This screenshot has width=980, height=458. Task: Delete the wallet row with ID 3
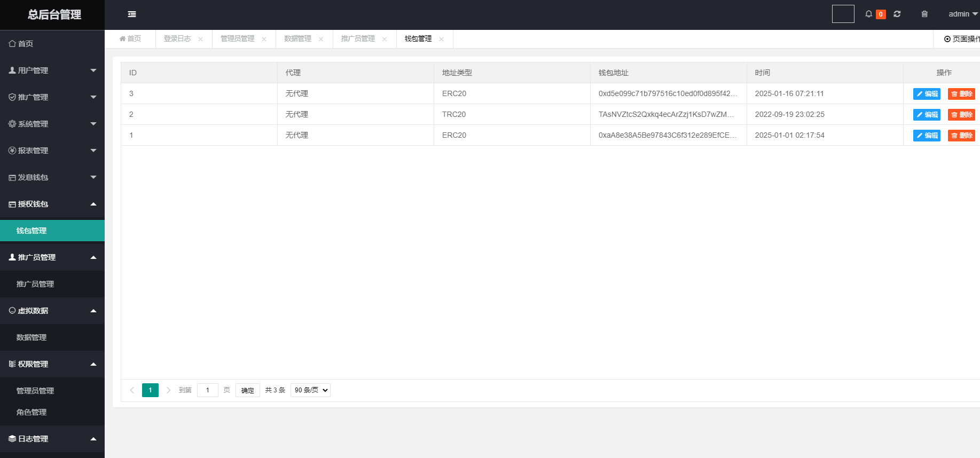(x=961, y=94)
